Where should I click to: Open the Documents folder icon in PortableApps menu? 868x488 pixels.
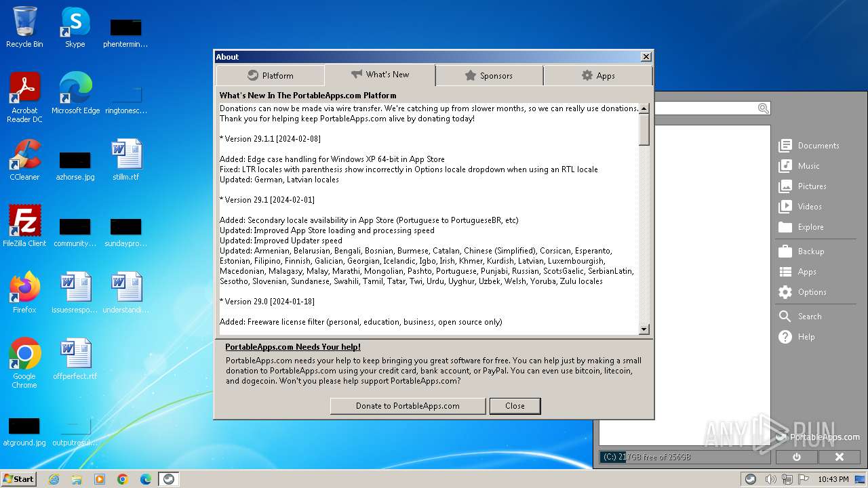[785, 146]
